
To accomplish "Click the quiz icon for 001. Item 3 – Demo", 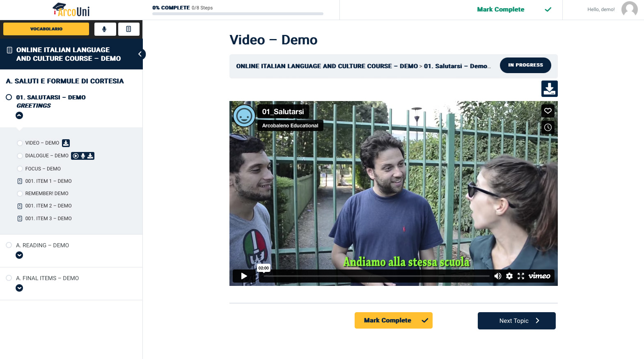I will [x=20, y=219].
